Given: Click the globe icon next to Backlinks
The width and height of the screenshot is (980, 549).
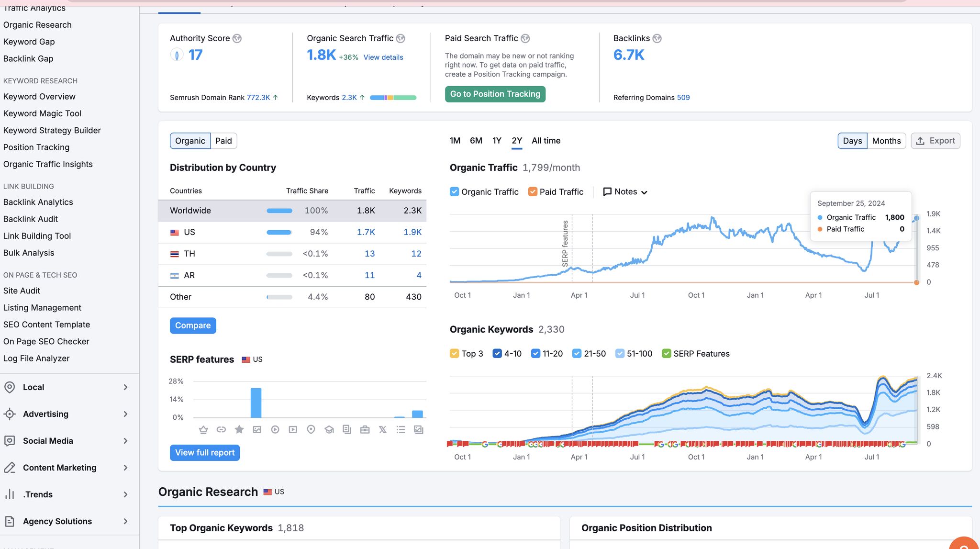Looking at the screenshot, I should click(x=657, y=38).
